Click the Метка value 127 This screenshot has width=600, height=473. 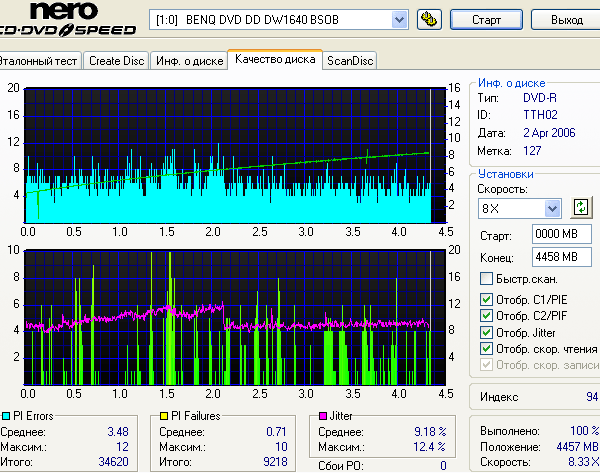click(532, 151)
